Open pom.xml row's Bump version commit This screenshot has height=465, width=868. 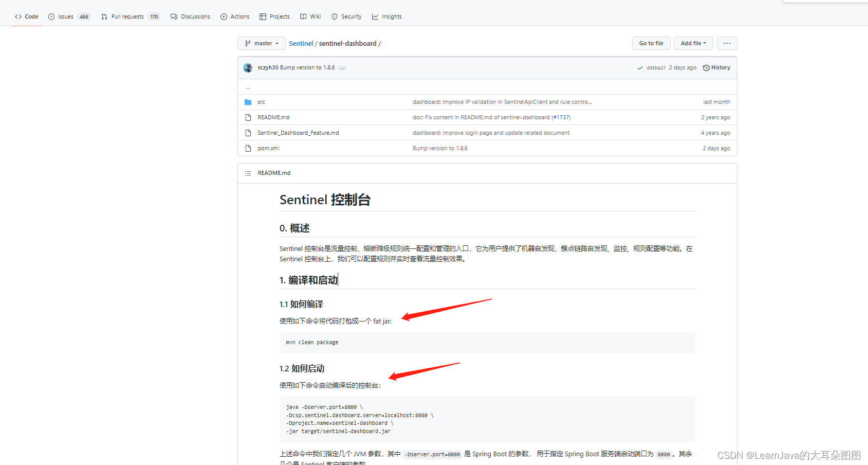440,148
